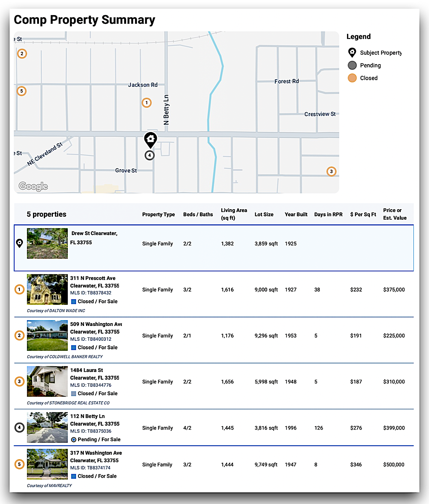Click the Closed orange legend circle

(352, 78)
